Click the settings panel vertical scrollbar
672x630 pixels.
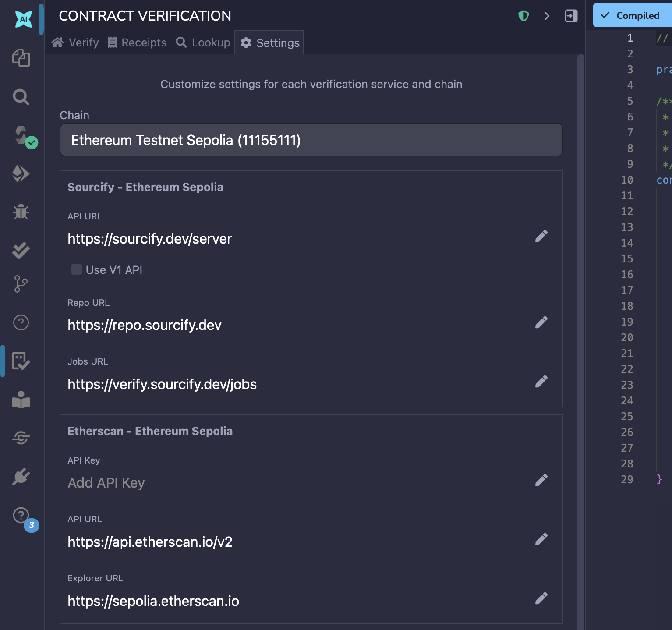(x=581, y=342)
